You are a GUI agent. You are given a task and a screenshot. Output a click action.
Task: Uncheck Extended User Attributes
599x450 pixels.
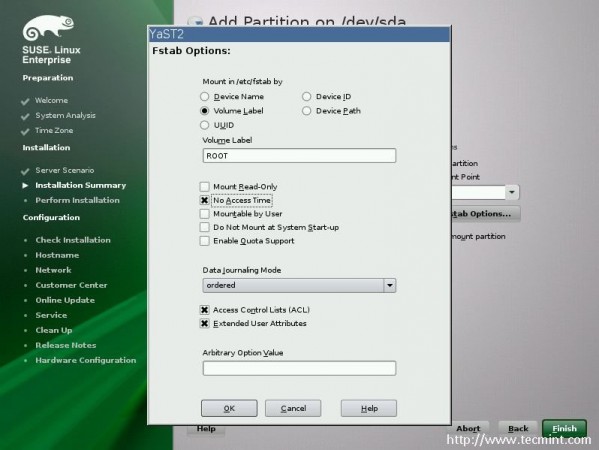[x=205, y=324]
